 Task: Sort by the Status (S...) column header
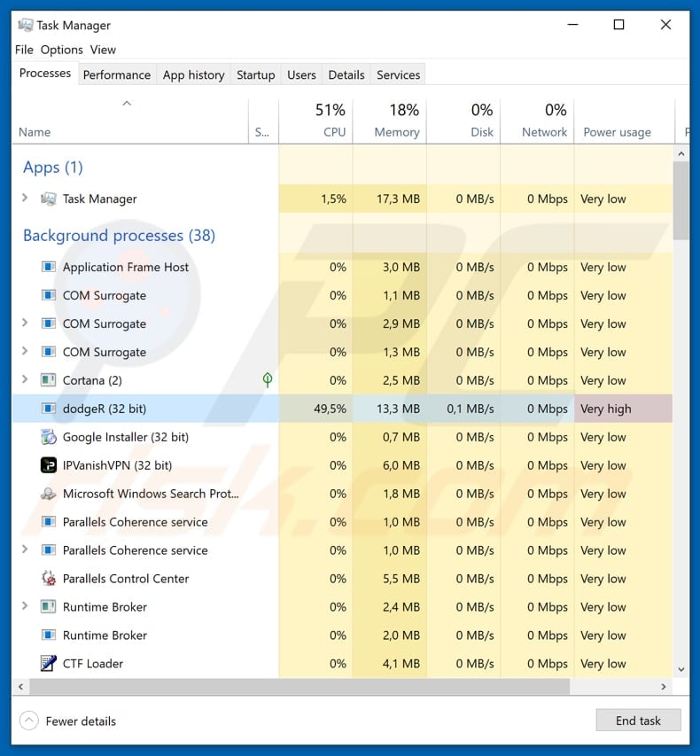264,121
